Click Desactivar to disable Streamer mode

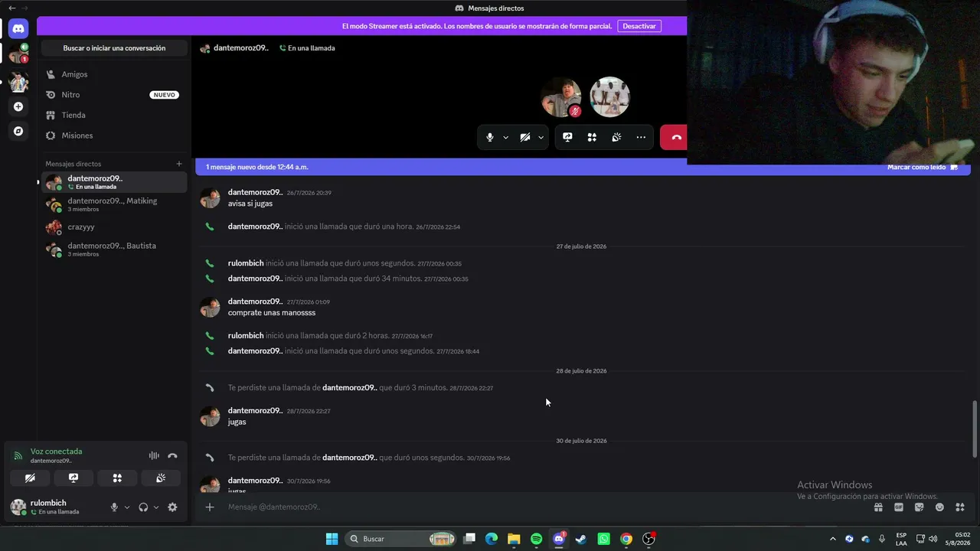[x=639, y=26]
